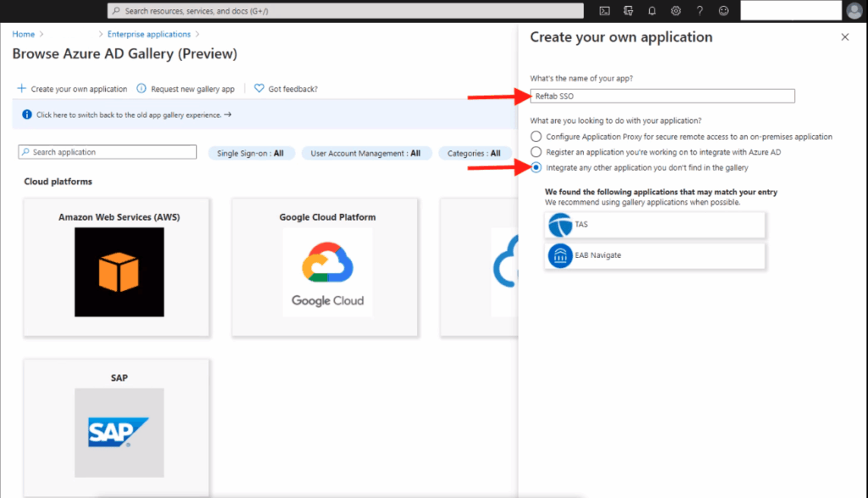This screenshot has height=498, width=868.
Task: Select the EAB Navigate suggested application
Action: coord(654,255)
